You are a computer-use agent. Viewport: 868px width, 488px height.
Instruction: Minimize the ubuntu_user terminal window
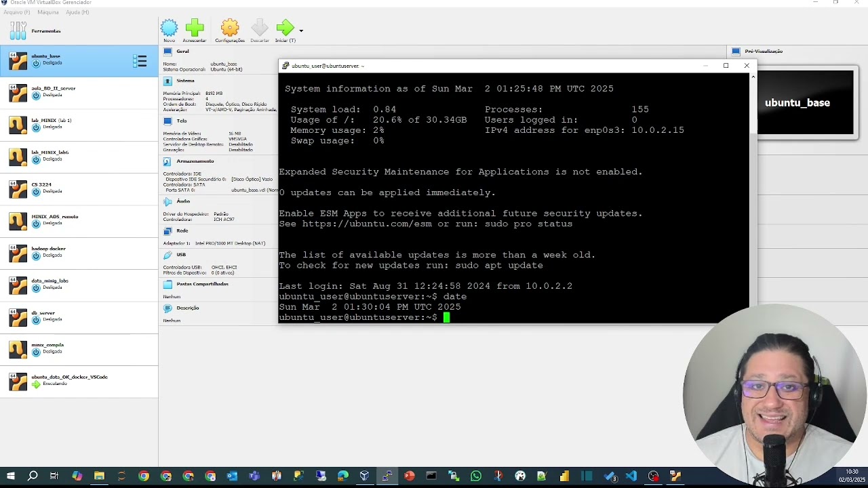tap(705, 66)
